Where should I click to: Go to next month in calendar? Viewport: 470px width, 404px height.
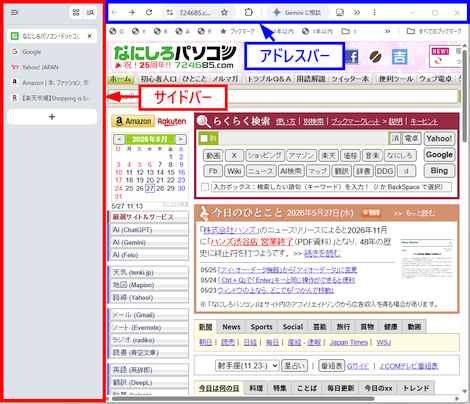[x=180, y=139]
